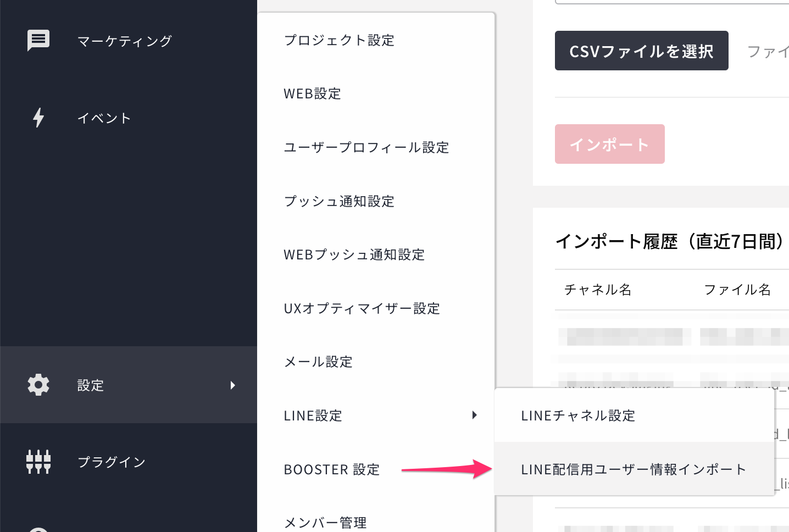789x532 pixels.
Task: Select LINE配信用ユーザー情報インポート submenu item
Action: click(x=634, y=470)
